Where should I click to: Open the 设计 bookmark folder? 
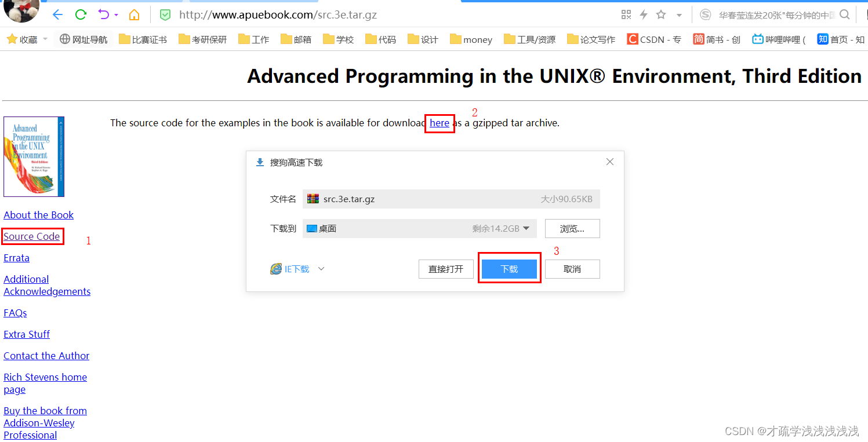pyautogui.click(x=423, y=39)
